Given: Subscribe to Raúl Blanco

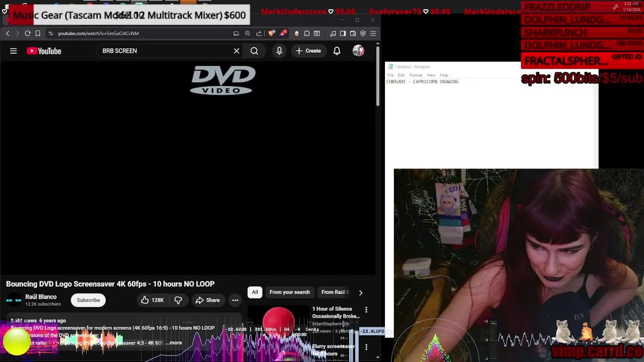Looking at the screenshot, I should 88,300.
